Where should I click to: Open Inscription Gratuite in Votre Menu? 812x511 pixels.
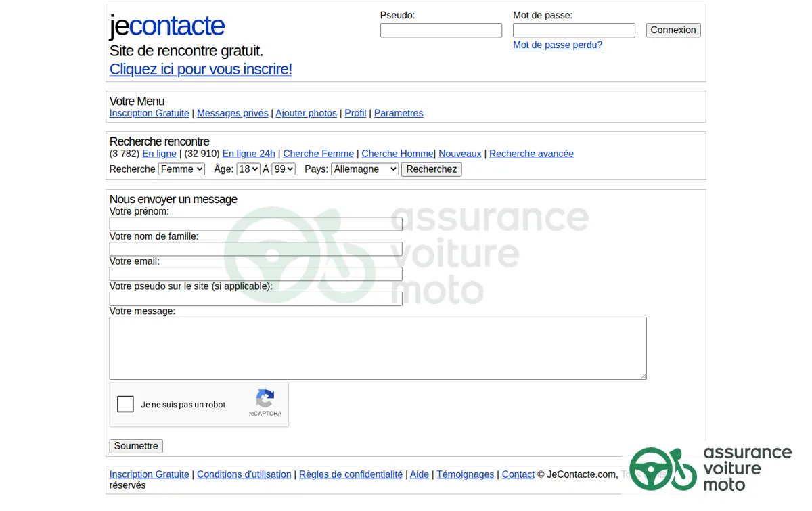pos(150,113)
